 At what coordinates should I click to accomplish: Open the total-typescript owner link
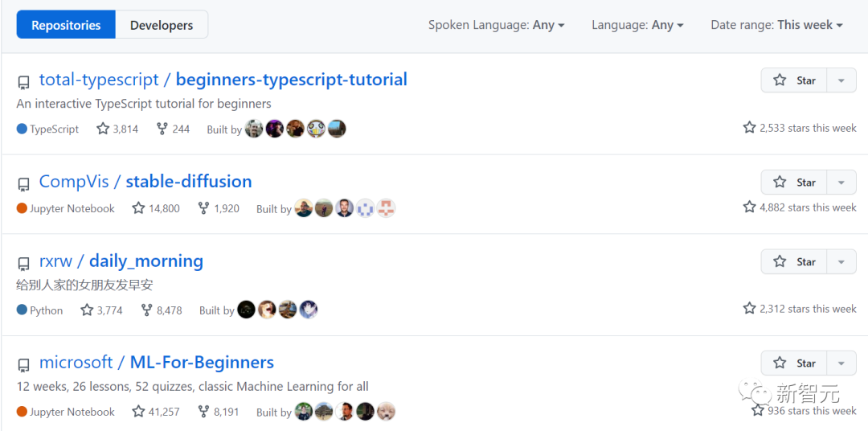pos(99,80)
